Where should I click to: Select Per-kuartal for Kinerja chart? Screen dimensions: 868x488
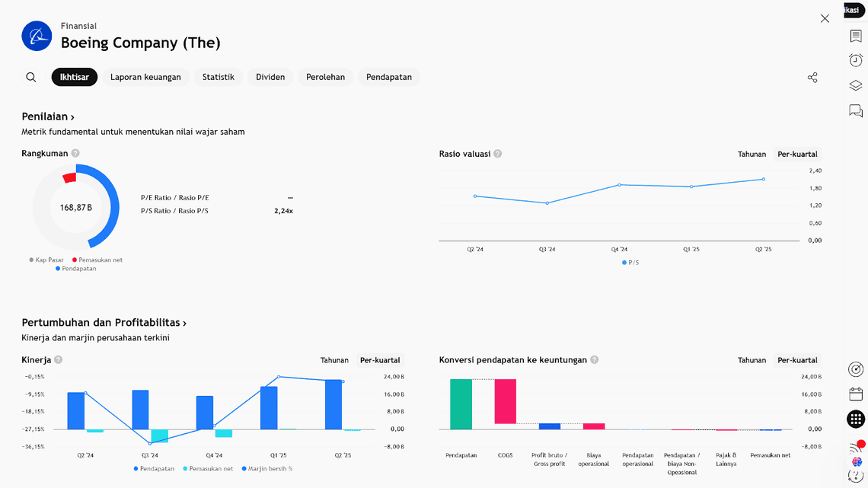(x=380, y=360)
